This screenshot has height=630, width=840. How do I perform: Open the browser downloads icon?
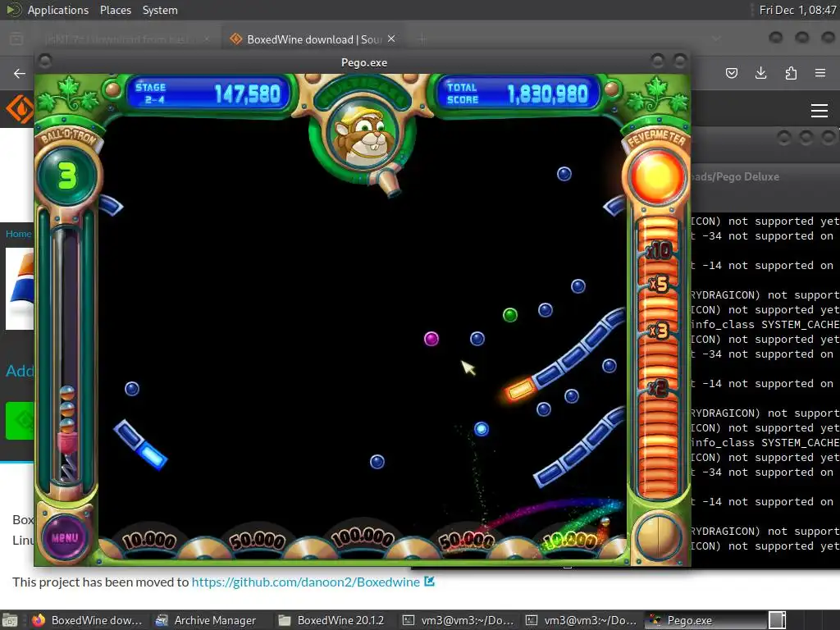pos(760,73)
